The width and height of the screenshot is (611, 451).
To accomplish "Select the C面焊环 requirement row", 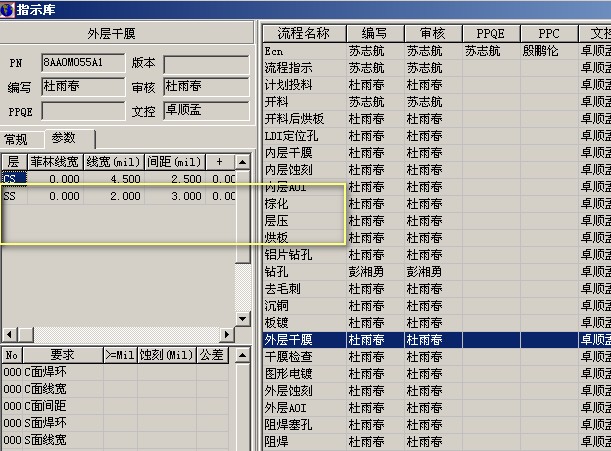I will point(115,372).
